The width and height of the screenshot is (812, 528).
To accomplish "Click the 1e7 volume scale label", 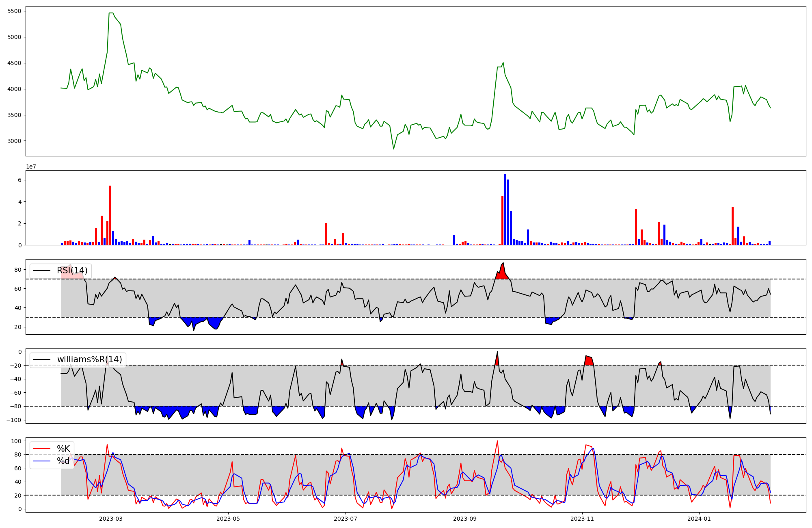I will coord(31,167).
